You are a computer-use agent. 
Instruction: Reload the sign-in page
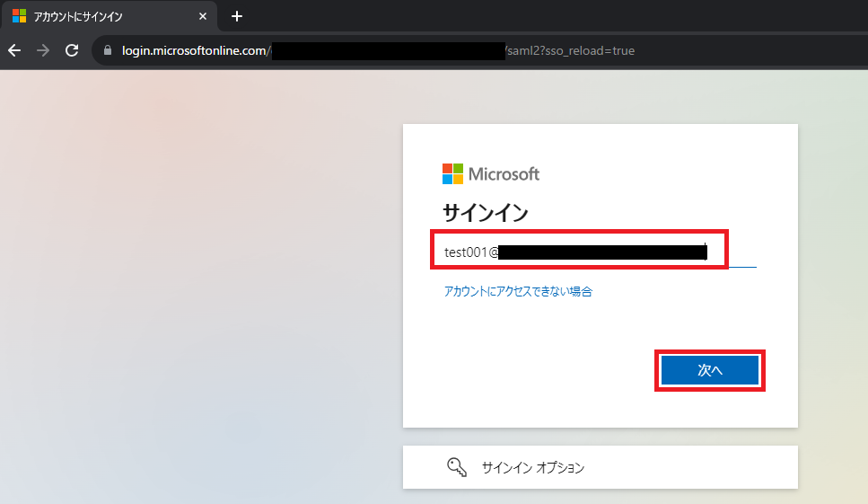pyautogui.click(x=72, y=50)
